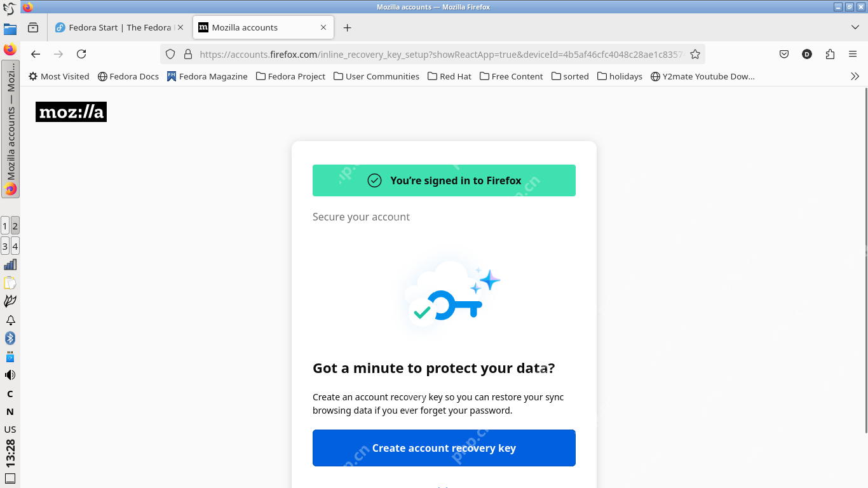Open Firefox View button in tab bar
The height and width of the screenshot is (488, 868).
(x=33, y=27)
